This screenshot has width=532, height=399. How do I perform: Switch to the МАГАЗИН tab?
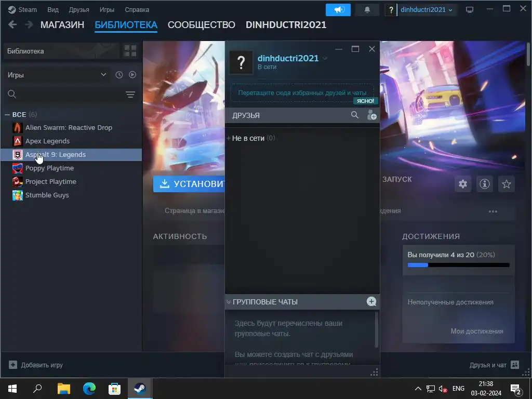point(62,25)
